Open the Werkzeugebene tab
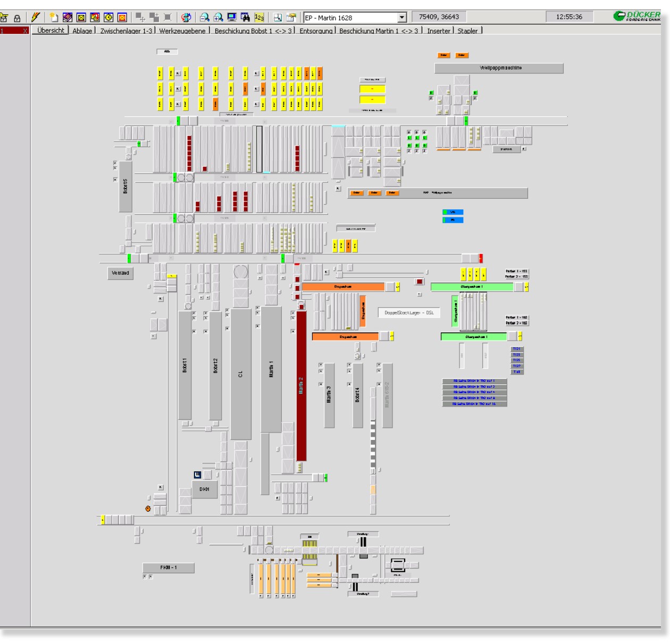The height and width of the screenshot is (644, 670). pos(182,31)
